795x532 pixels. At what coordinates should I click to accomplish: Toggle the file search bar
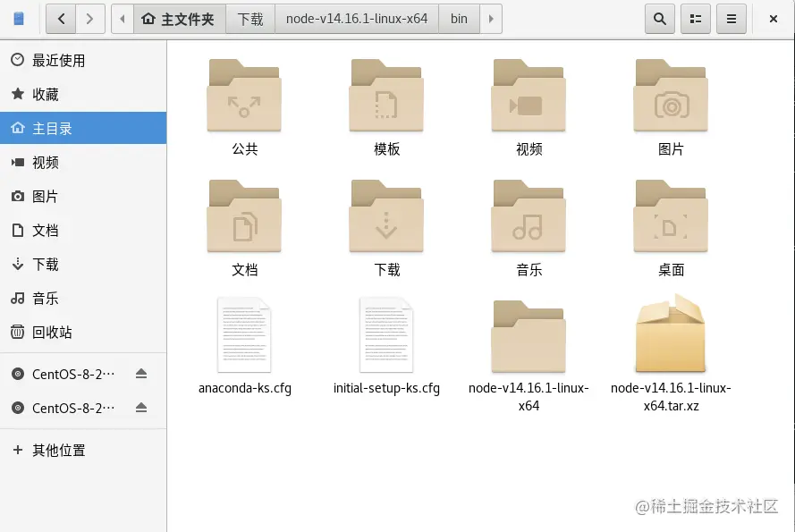click(x=659, y=18)
